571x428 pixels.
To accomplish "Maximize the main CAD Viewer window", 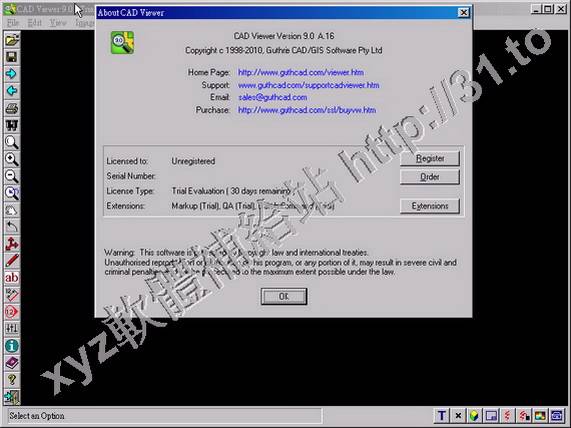I will (x=548, y=9).
